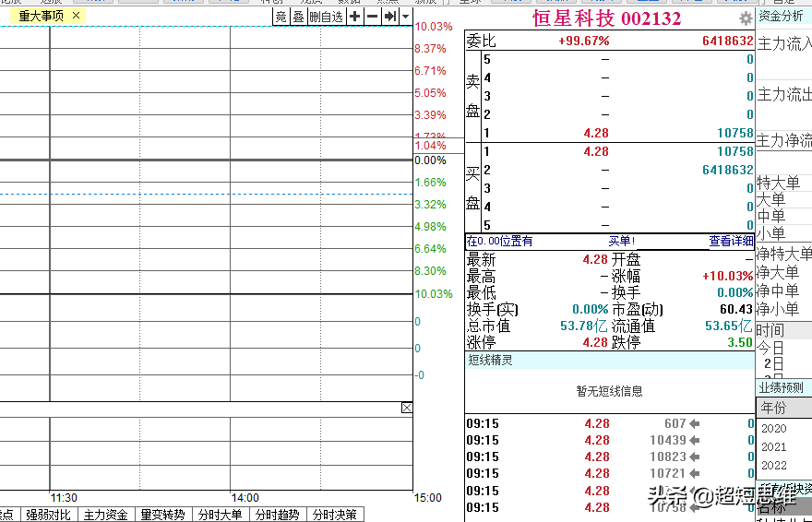Switch to the 分时大单 tab

pyautogui.click(x=221, y=515)
